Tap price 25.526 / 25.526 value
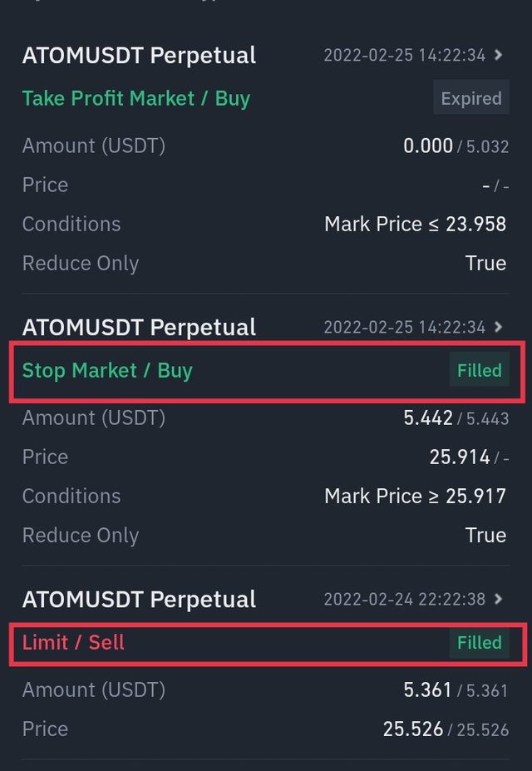 (x=446, y=729)
